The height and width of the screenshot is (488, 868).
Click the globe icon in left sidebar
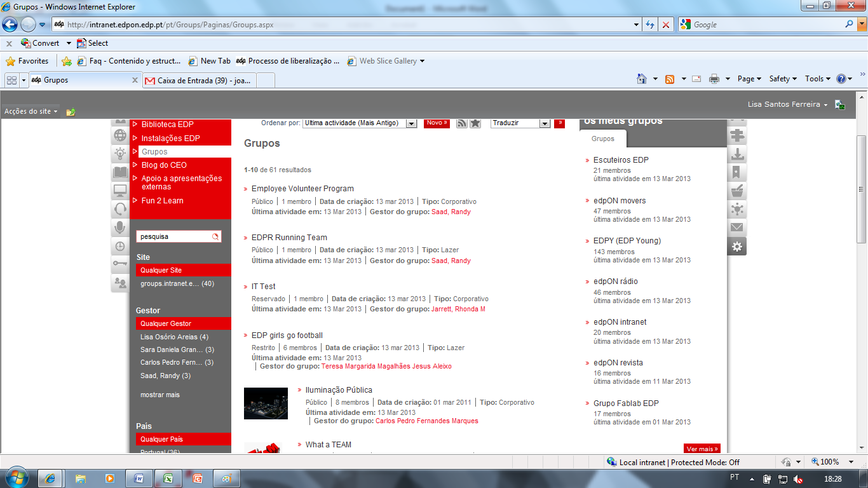click(x=120, y=135)
